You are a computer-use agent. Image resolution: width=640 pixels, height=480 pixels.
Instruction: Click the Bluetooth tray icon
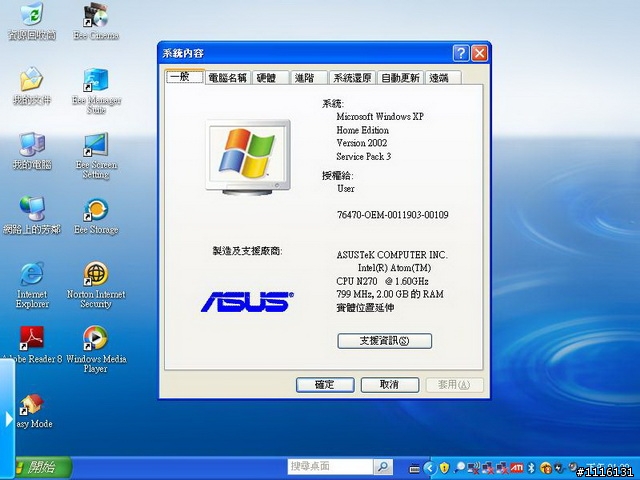(531, 467)
